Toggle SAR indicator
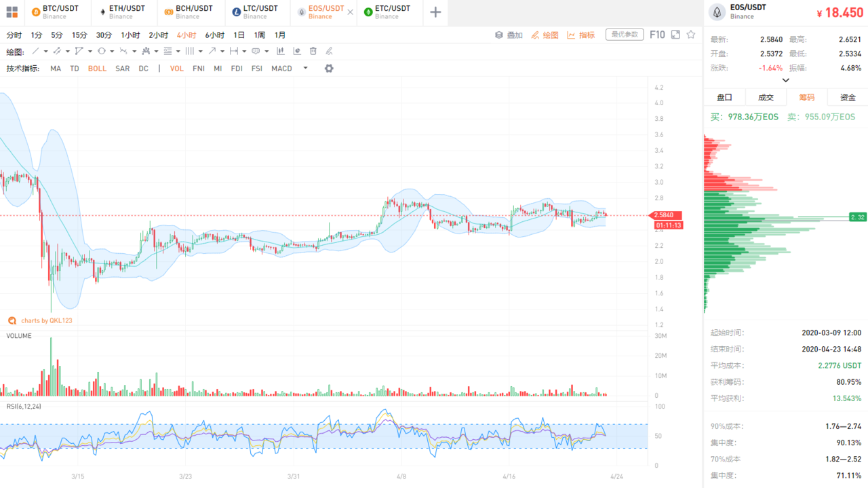This screenshot has height=488, width=868. coord(123,69)
